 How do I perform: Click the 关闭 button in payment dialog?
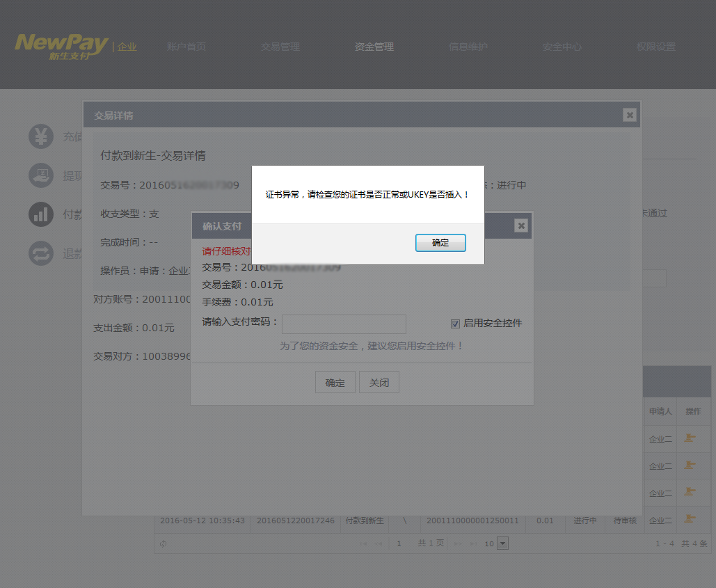point(379,382)
